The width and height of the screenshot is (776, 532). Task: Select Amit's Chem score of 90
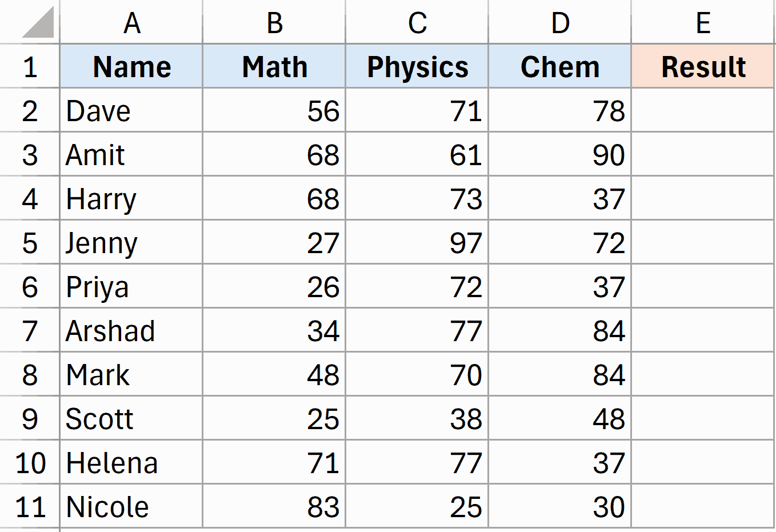click(559, 154)
